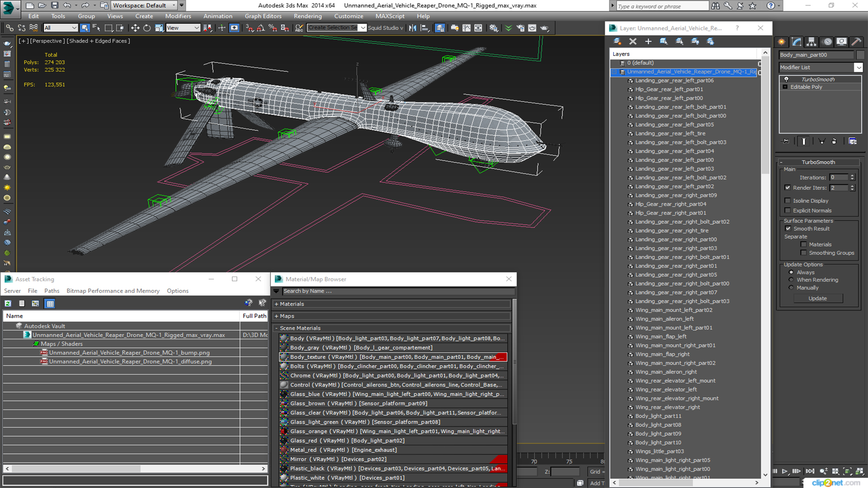868x488 pixels.
Task: Uncheck Render Iters checkbox
Action: [788, 188]
